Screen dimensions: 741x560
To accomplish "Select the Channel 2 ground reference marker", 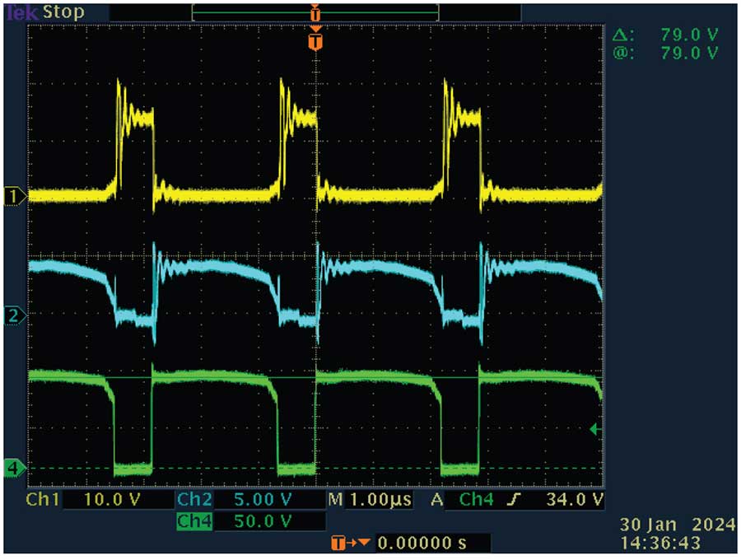I will coord(13,315).
